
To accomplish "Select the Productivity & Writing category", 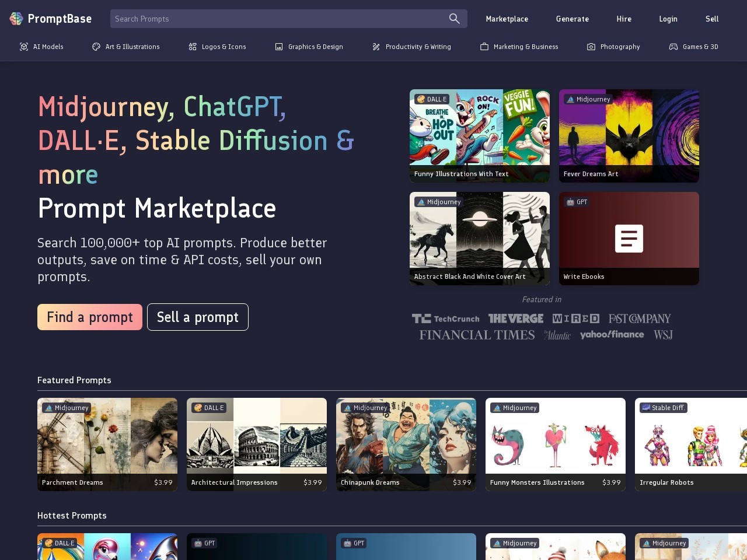I will (411, 47).
